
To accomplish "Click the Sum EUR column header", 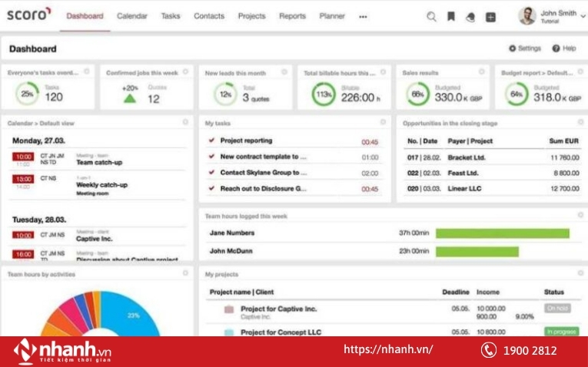I will (564, 141).
